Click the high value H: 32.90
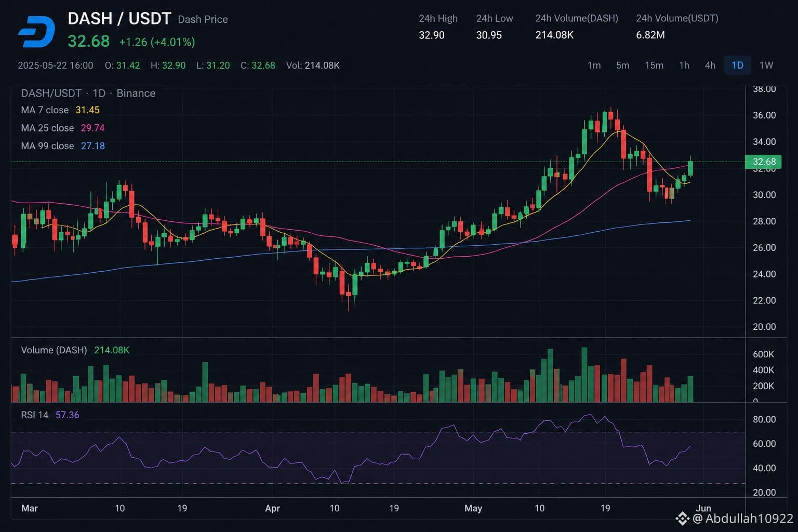Viewport: 798px width, 532px height. pyautogui.click(x=168, y=65)
